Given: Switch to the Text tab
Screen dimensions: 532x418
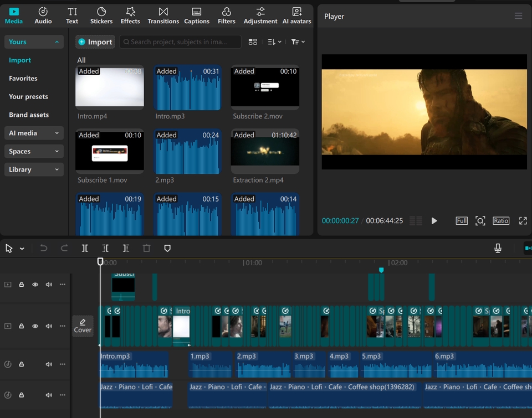Looking at the screenshot, I should pyautogui.click(x=72, y=16).
